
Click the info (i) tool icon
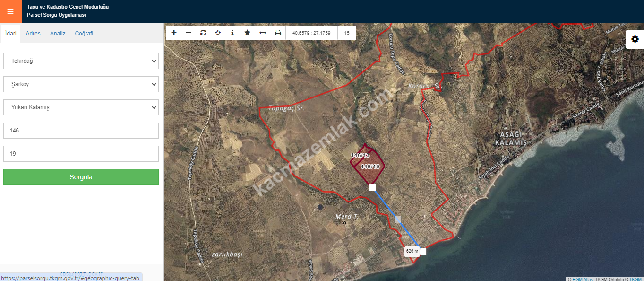(x=232, y=33)
